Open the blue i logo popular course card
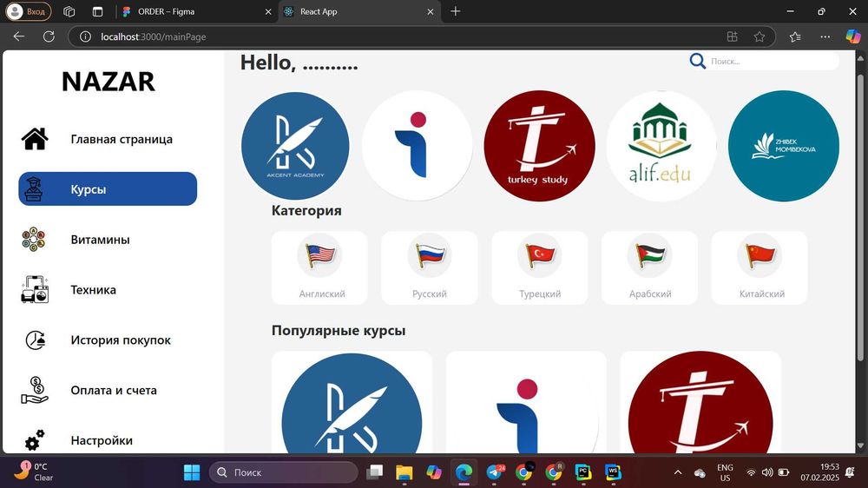This screenshot has height=488, width=868. point(526,403)
